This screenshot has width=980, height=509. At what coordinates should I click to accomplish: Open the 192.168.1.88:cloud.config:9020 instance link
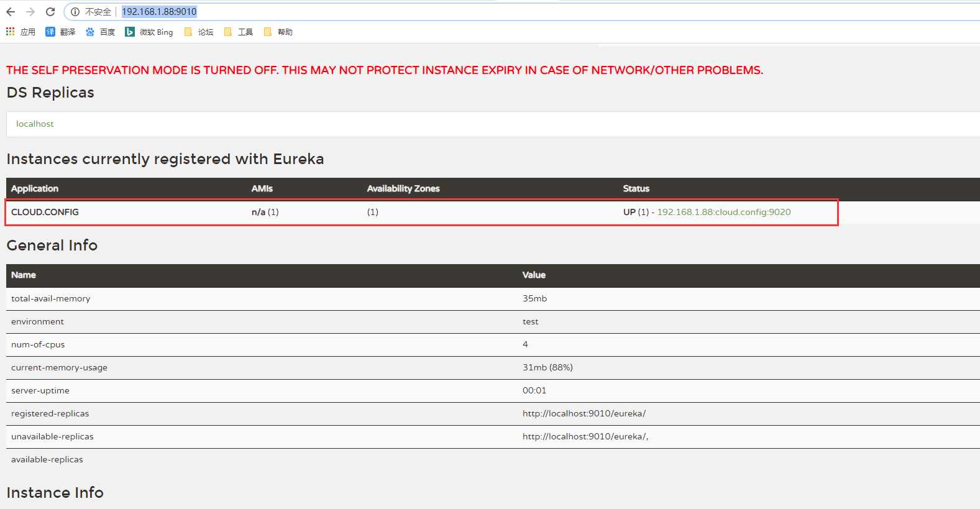point(724,212)
